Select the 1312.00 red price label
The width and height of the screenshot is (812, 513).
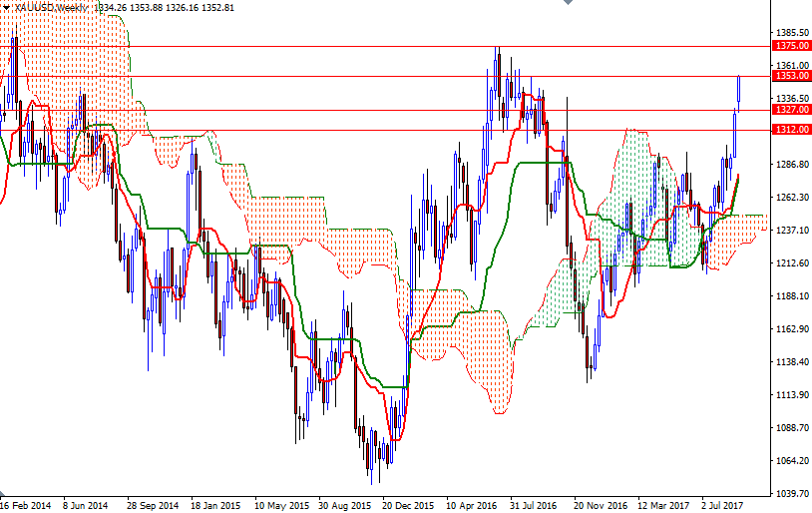pos(791,130)
